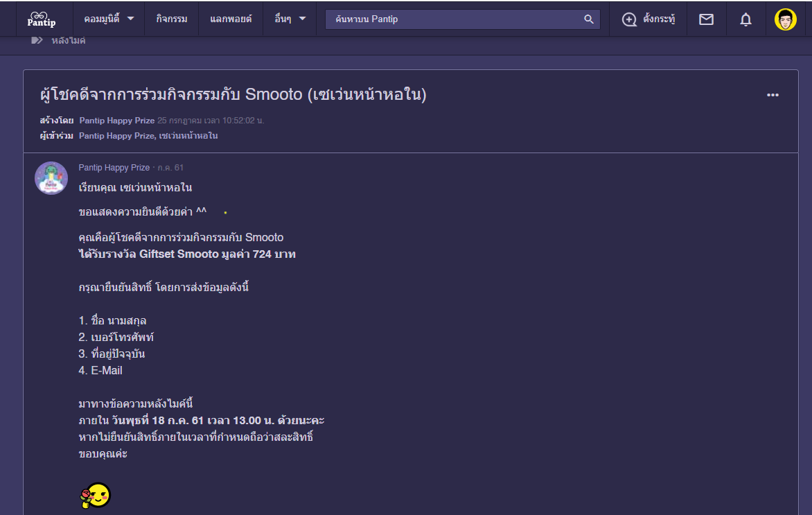Open the Pantip logo home link
The height and width of the screenshot is (515, 812).
coord(42,19)
